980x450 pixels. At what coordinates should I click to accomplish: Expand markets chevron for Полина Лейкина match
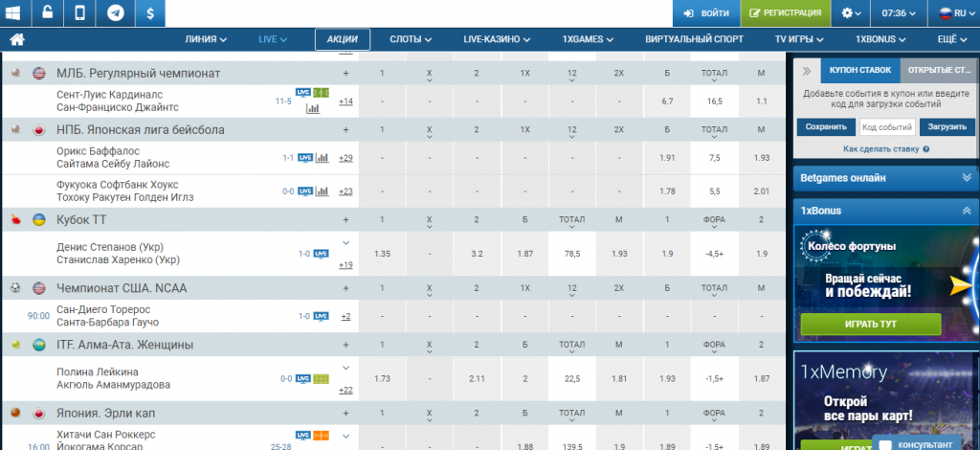tap(346, 368)
